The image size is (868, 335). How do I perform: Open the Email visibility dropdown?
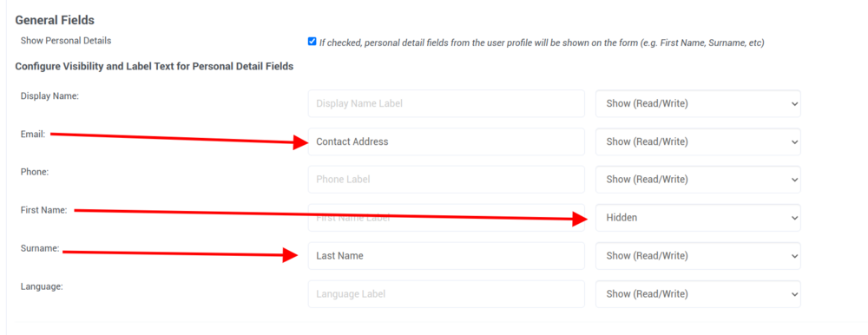698,141
